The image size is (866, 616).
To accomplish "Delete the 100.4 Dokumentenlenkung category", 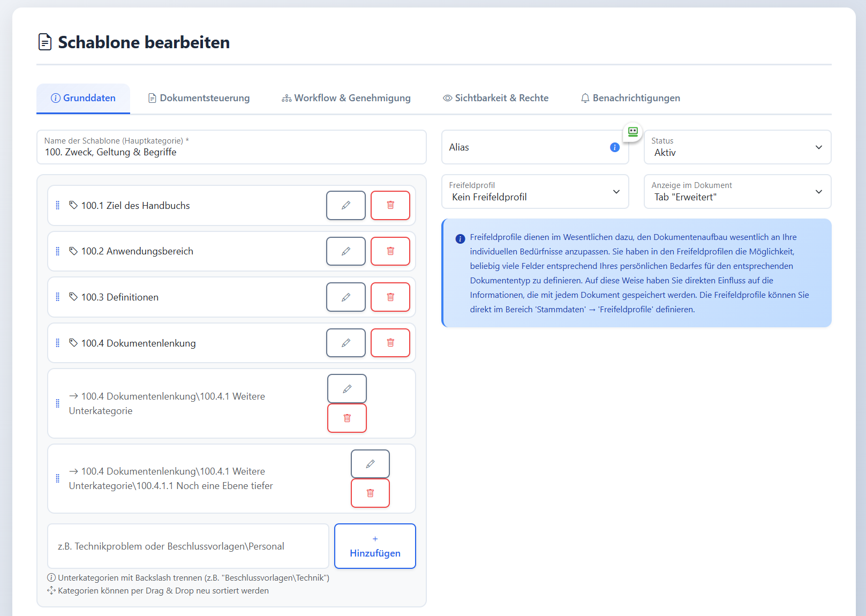I will 390,343.
